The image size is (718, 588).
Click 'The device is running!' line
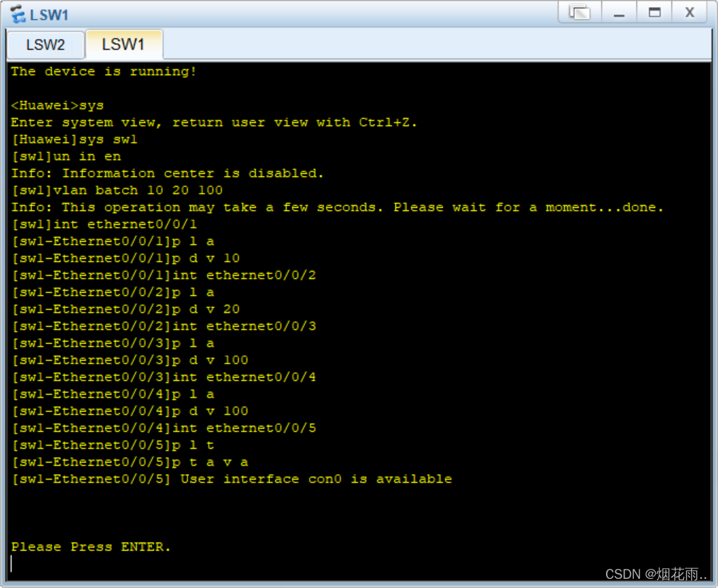click(103, 71)
